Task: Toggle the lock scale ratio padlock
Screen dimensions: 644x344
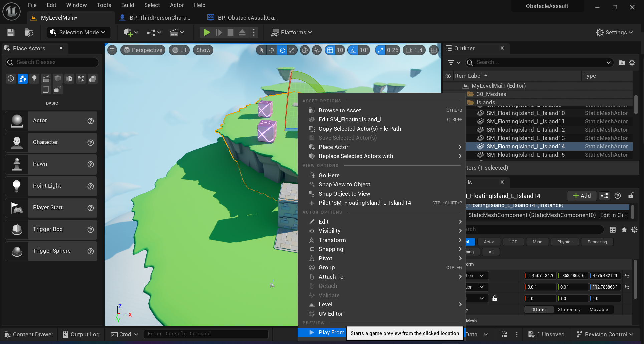Action: coord(495,298)
